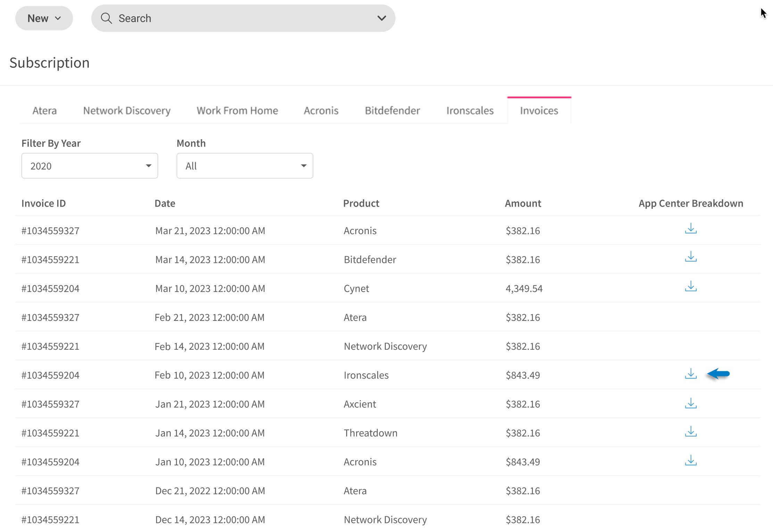Download breakdown for Jan 10 Acronis invoice
Screen dimensions: 773x532
coord(691,460)
